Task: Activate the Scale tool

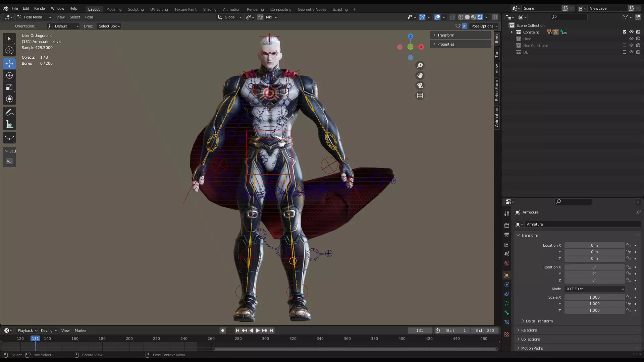Action: point(9,87)
